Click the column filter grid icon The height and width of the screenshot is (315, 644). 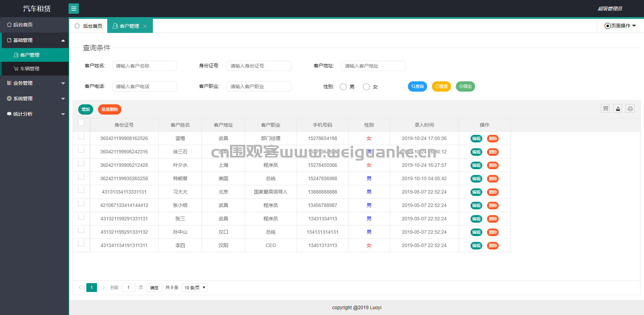click(606, 109)
